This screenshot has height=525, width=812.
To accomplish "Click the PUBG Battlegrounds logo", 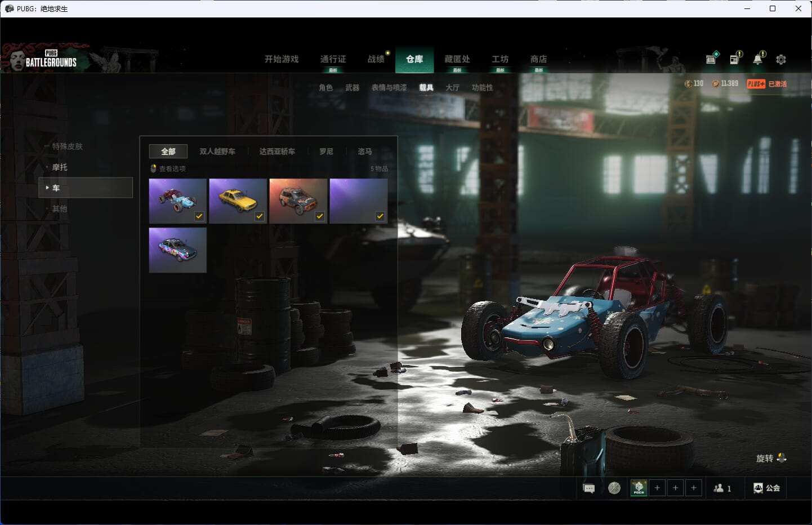I will (43, 59).
